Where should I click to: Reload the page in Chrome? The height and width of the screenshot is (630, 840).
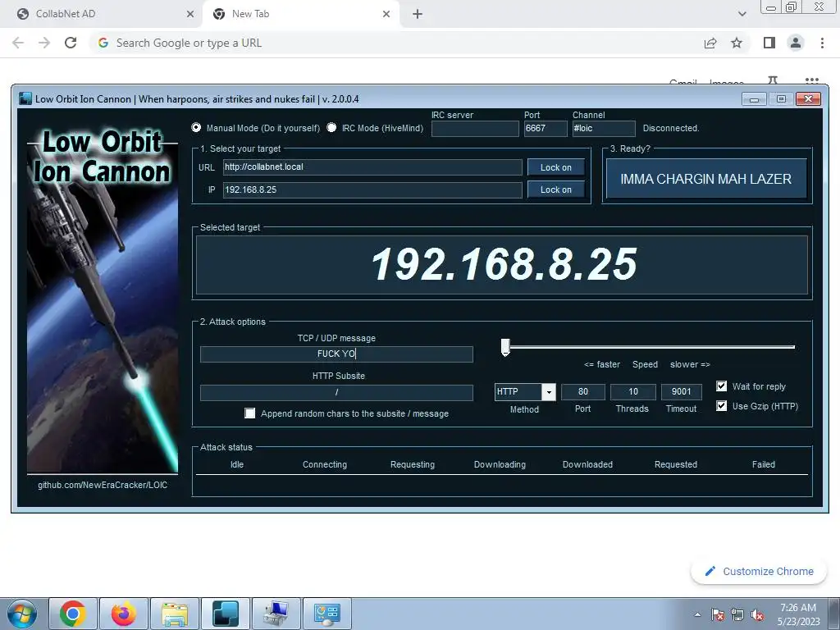71,43
